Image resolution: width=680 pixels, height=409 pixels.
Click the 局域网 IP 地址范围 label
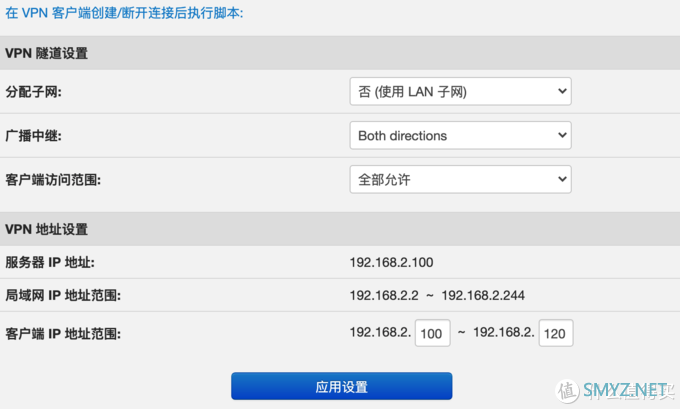(63, 295)
